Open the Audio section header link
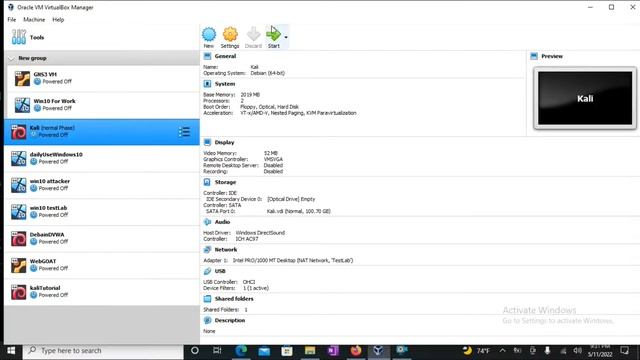Image resolution: width=640 pixels, height=360 pixels. (222, 222)
